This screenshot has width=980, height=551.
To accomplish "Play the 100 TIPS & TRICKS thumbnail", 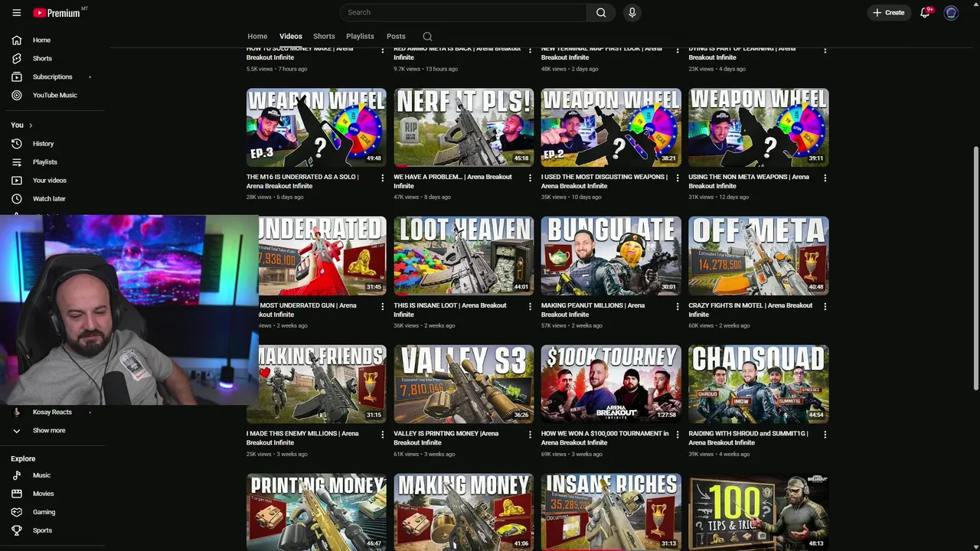I will point(759,512).
